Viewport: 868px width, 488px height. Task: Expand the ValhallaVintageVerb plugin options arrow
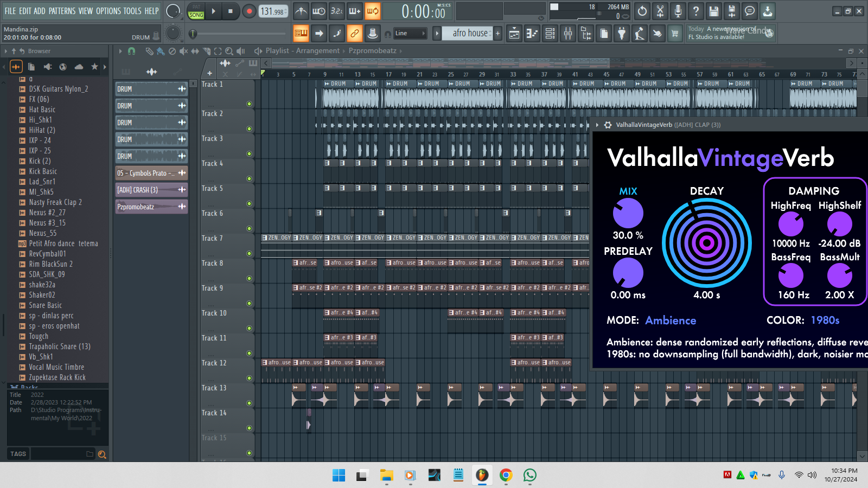[597, 125]
